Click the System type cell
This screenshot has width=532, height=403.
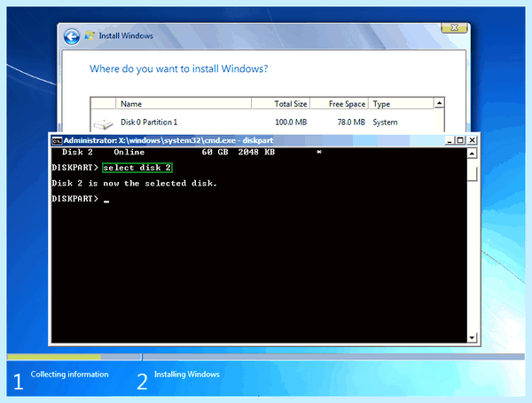pos(385,122)
